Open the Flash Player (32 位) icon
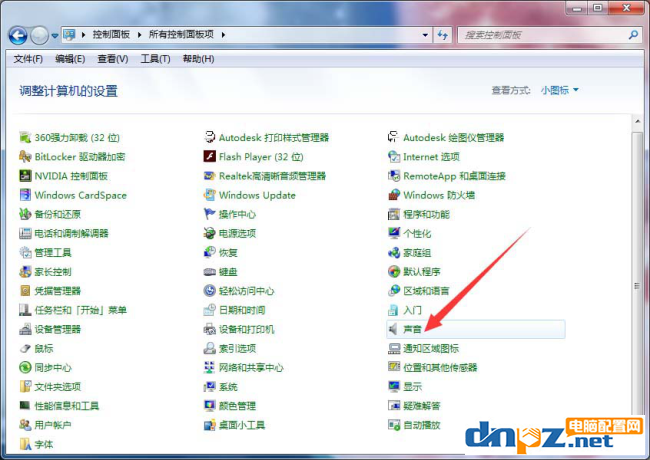The width and height of the screenshot is (650, 460). pos(209,157)
